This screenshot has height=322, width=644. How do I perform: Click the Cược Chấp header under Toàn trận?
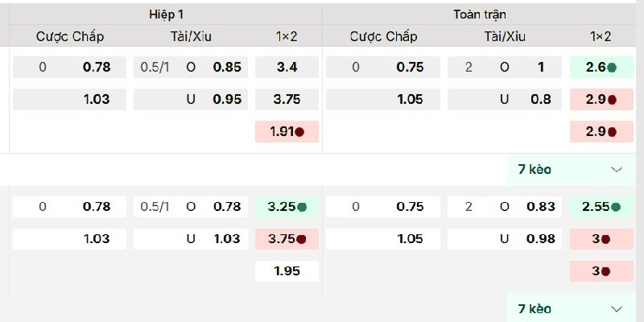(x=384, y=36)
